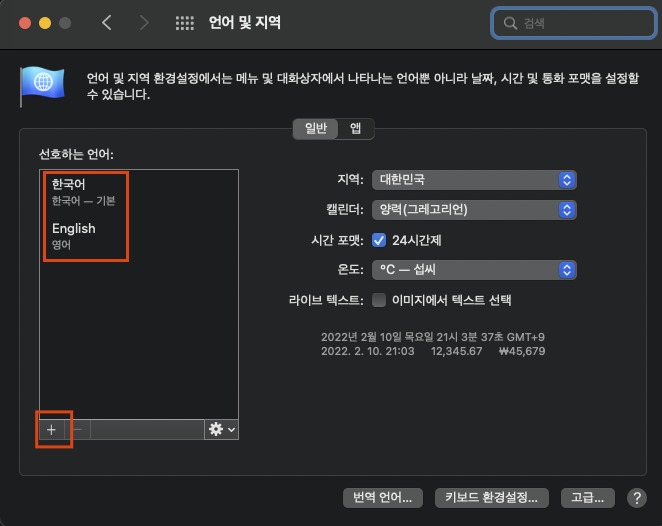Click the 번역 언어... button
Viewport: 662px width, 526px height.
click(383, 498)
